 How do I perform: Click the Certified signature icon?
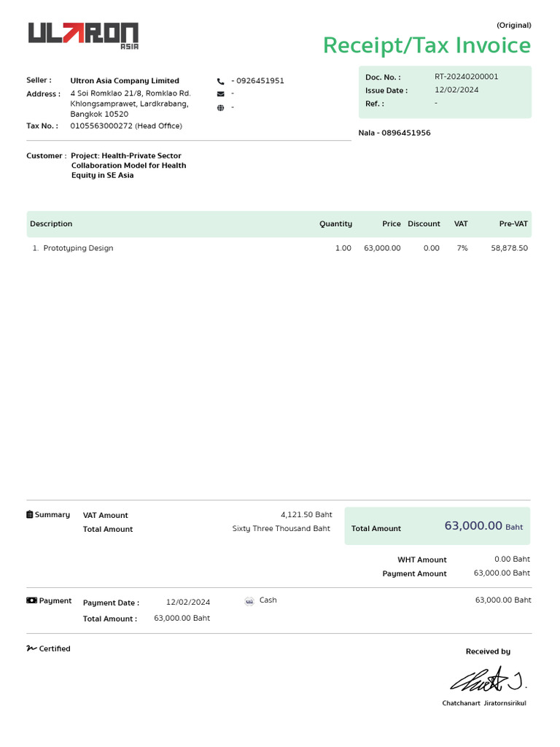coord(31,649)
